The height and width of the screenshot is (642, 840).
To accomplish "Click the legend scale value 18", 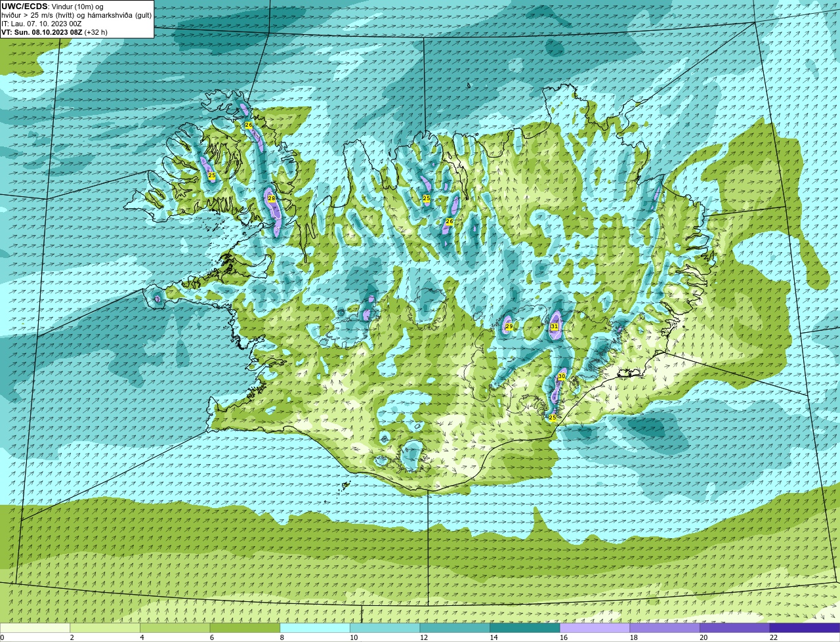I will [x=634, y=637].
